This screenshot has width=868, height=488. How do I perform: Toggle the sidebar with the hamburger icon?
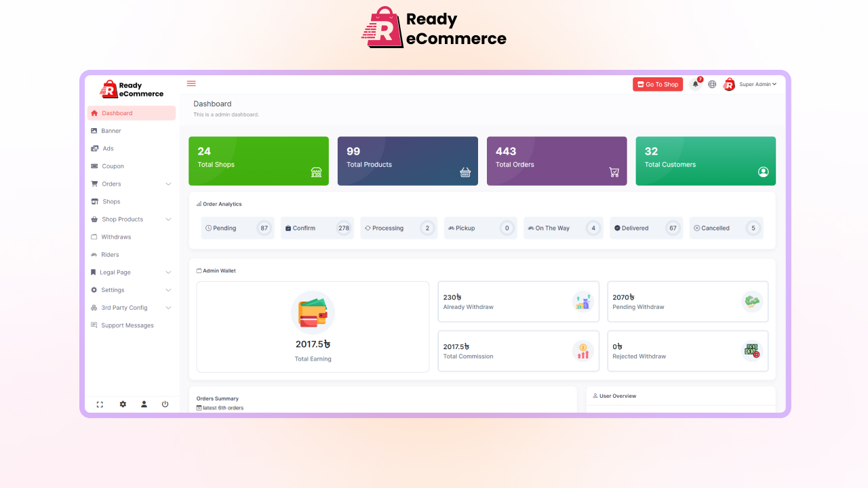point(191,83)
